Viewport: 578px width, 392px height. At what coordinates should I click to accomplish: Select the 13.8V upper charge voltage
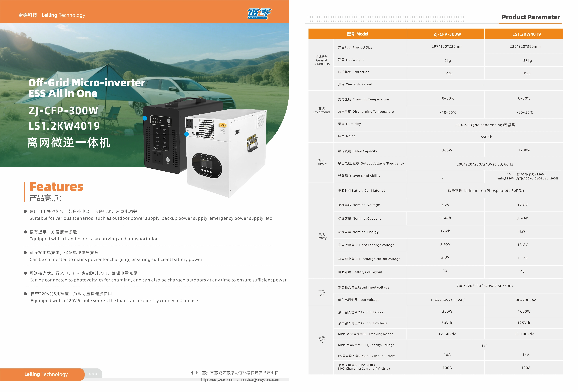(522, 245)
